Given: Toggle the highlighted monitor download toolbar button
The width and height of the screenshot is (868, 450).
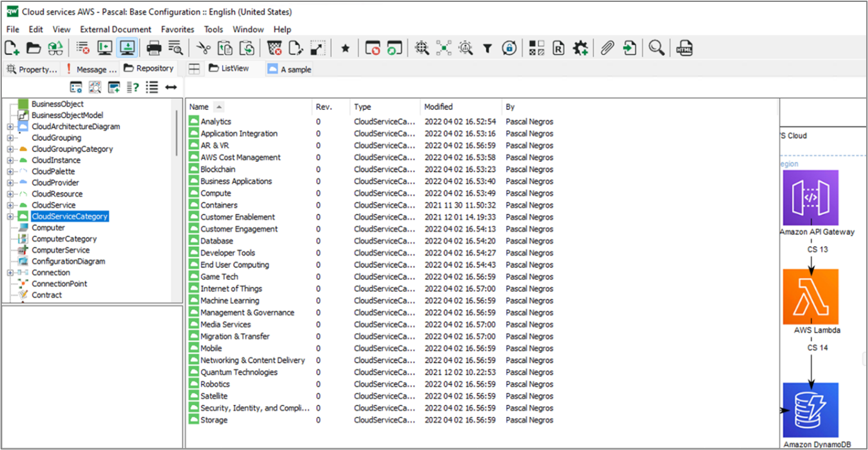Looking at the screenshot, I should [x=127, y=48].
